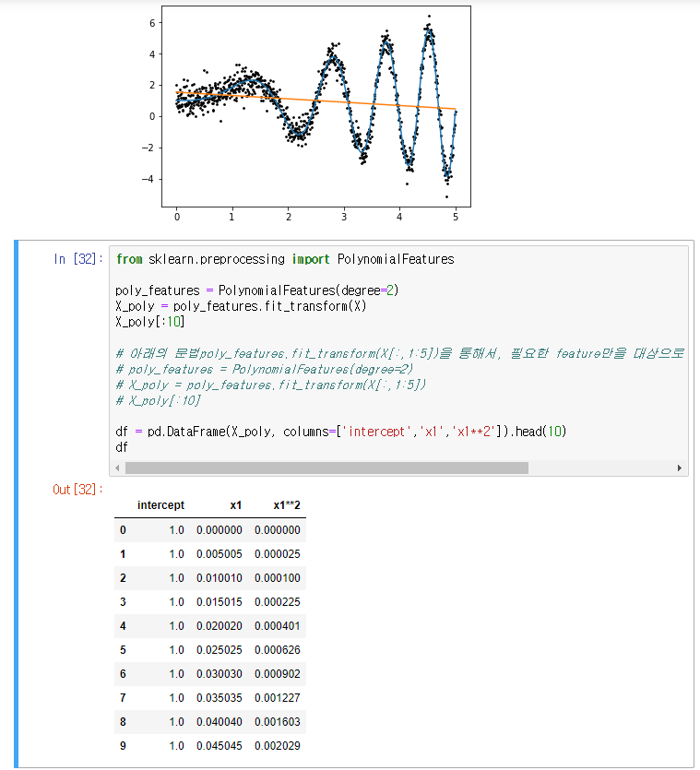Screen dimensions: 700x770
Task: Click the row index 0 cell
Action: pyautogui.click(x=123, y=530)
